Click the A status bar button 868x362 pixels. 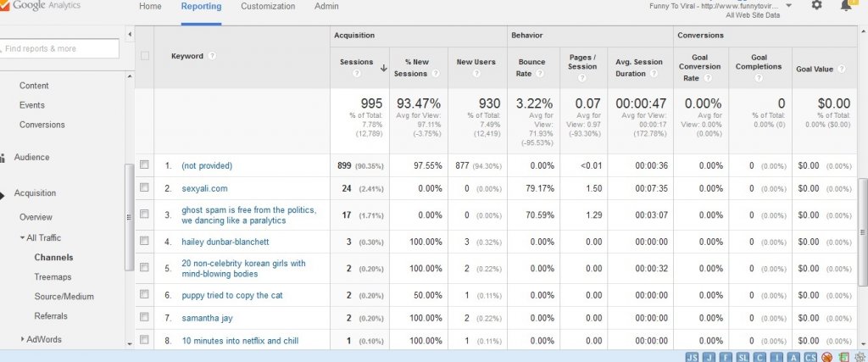(794, 358)
